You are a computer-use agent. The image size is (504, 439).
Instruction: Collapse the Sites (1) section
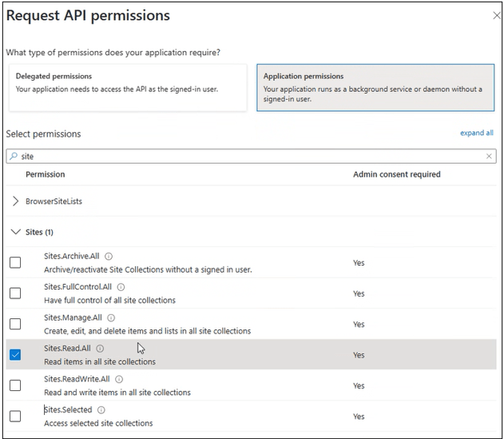[x=16, y=232]
